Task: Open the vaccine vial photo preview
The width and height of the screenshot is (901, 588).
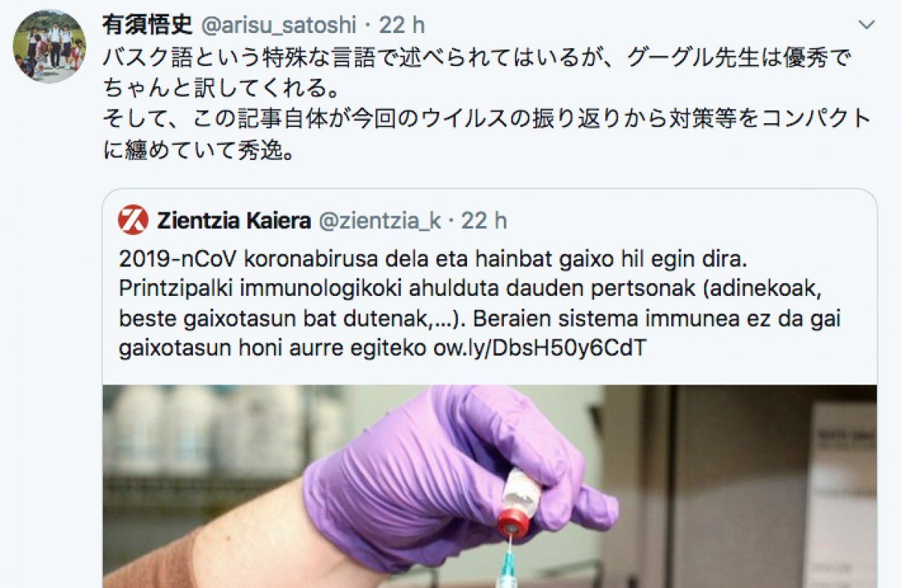Action: (x=490, y=487)
